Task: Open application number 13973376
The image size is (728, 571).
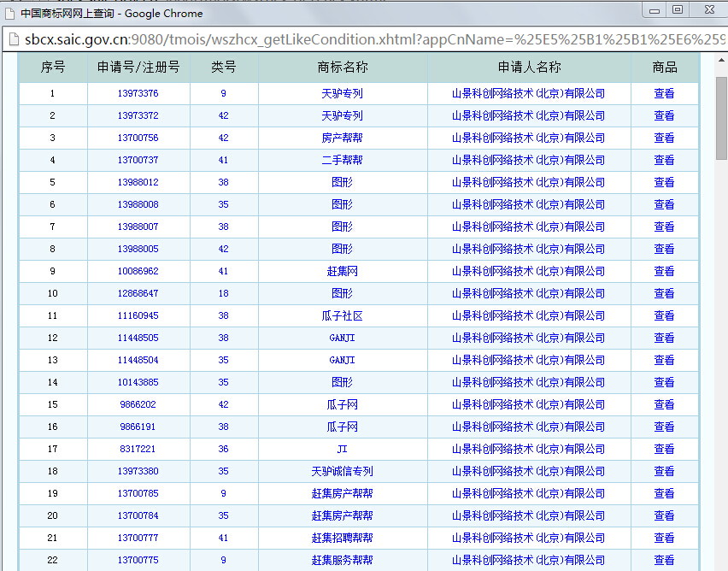Action: click(x=138, y=93)
